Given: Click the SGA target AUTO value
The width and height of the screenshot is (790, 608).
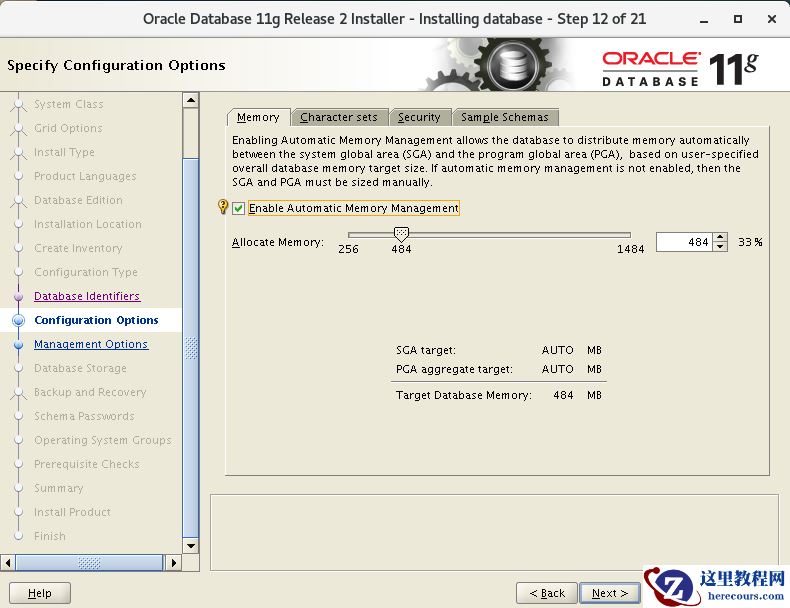Looking at the screenshot, I should 557,350.
